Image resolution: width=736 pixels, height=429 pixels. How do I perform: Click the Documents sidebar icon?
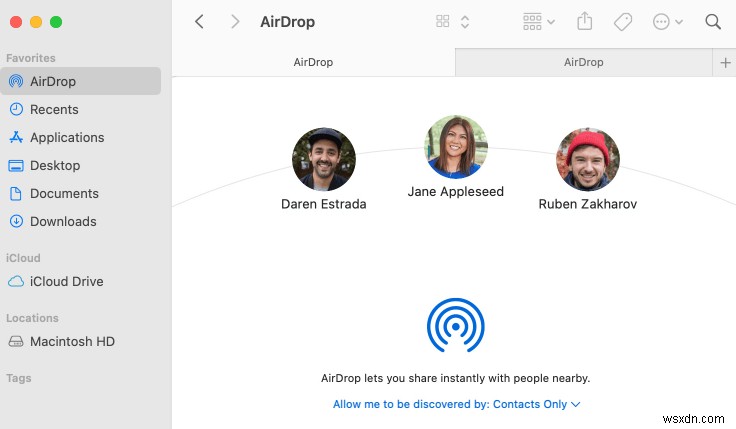tap(16, 193)
